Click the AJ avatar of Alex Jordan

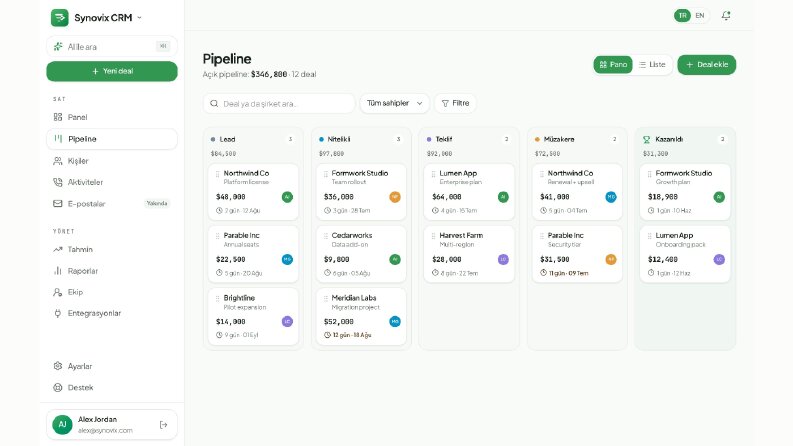coord(62,425)
